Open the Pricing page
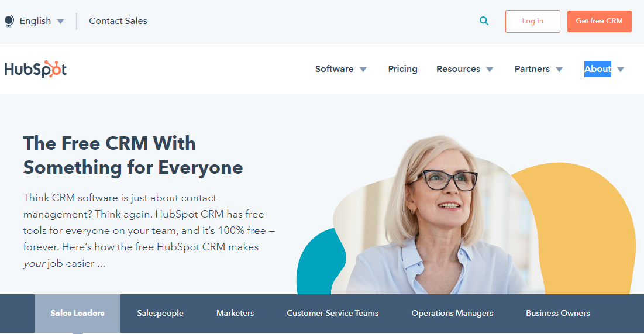 click(x=402, y=69)
